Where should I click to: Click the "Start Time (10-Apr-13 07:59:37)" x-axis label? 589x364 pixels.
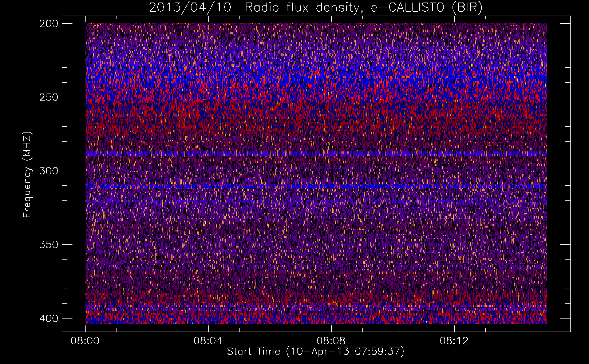click(x=316, y=352)
